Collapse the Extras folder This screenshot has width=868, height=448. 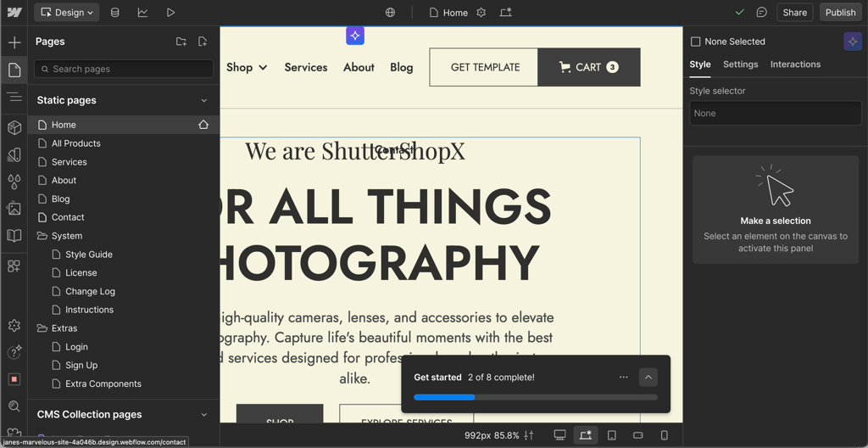(42, 328)
